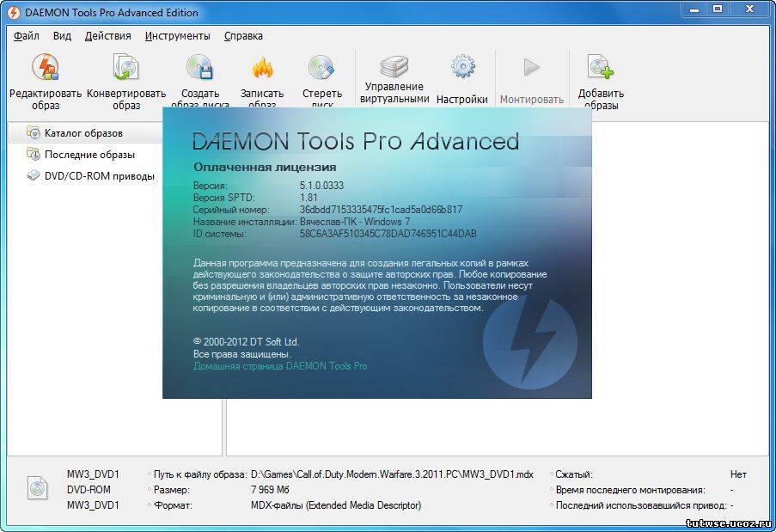Click the system ID 58C6A3AF510345C78DAD746951C44DAB
This screenshot has width=776, height=532.
coord(388,234)
